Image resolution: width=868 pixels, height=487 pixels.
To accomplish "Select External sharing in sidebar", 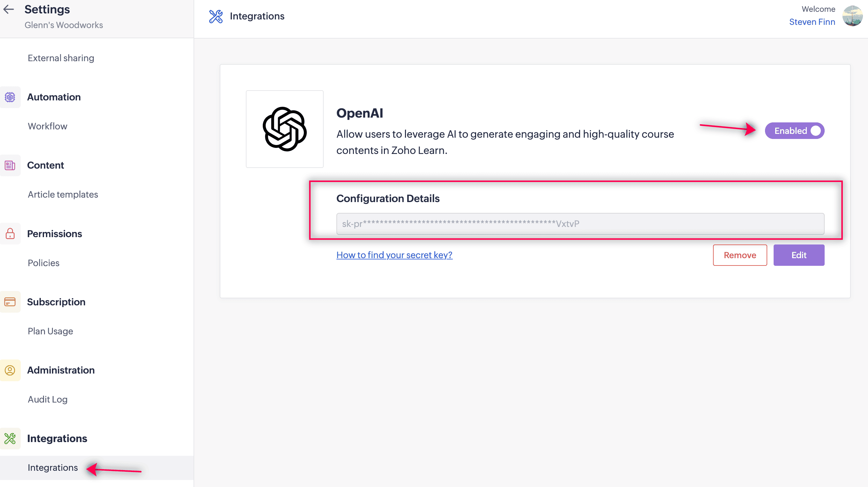I will [61, 58].
